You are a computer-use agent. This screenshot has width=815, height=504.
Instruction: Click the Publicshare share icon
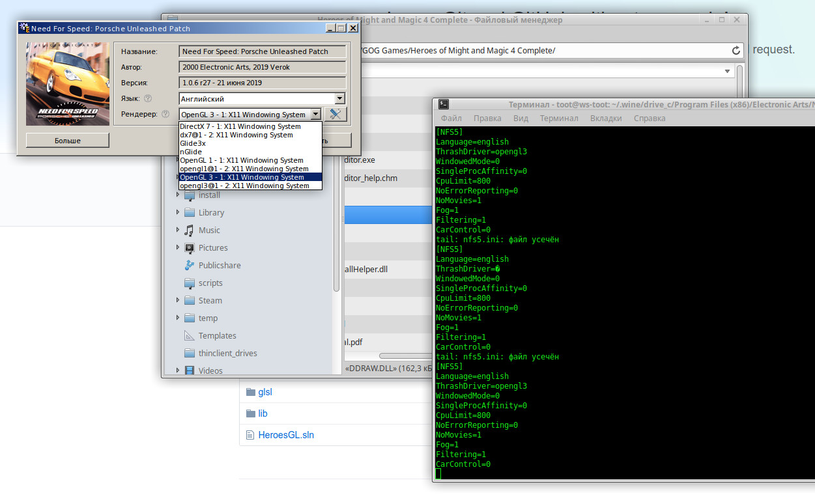coord(189,266)
